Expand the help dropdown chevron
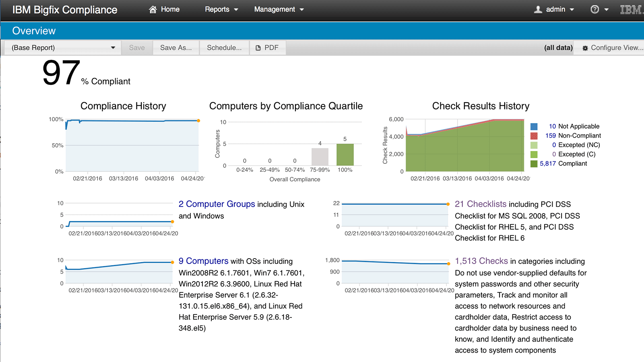The height and width of the screenshot is (362, 644). [x=606, y=9]
